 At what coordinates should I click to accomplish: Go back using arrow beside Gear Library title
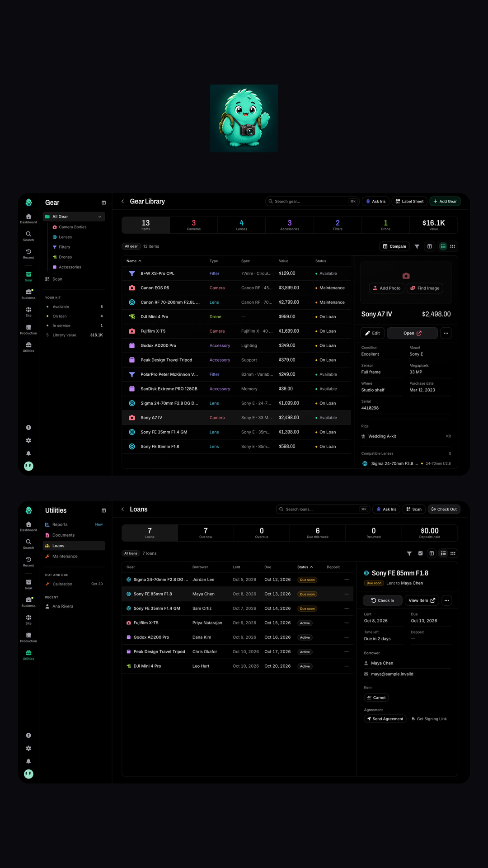coord(122,201)
